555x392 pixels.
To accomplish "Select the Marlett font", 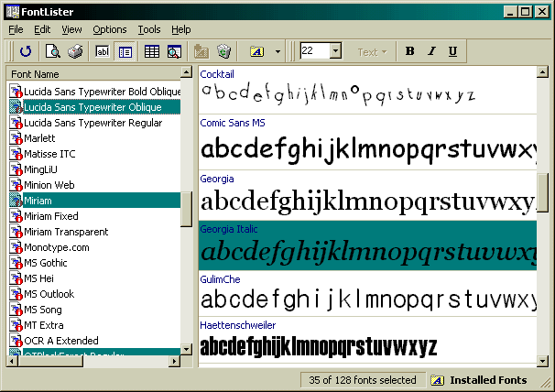I will (39, 138).
